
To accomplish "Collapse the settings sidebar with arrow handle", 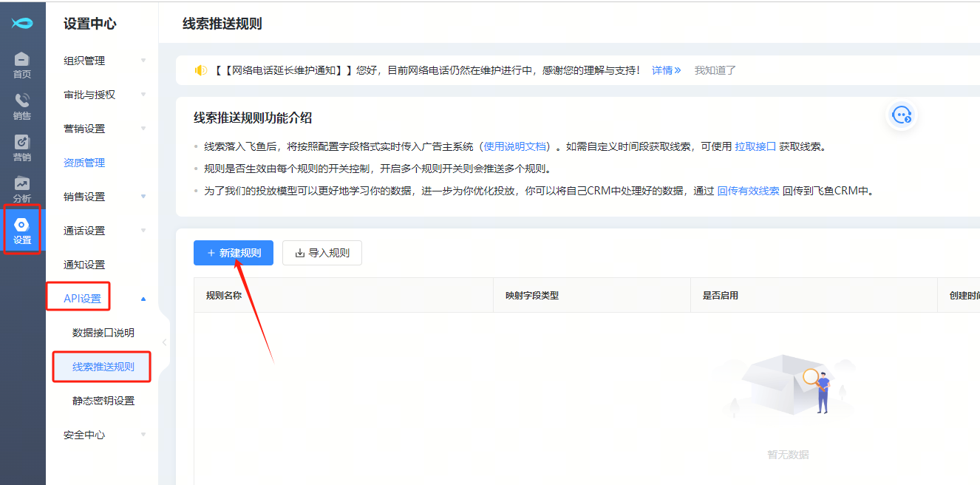I will pos(164,342).
